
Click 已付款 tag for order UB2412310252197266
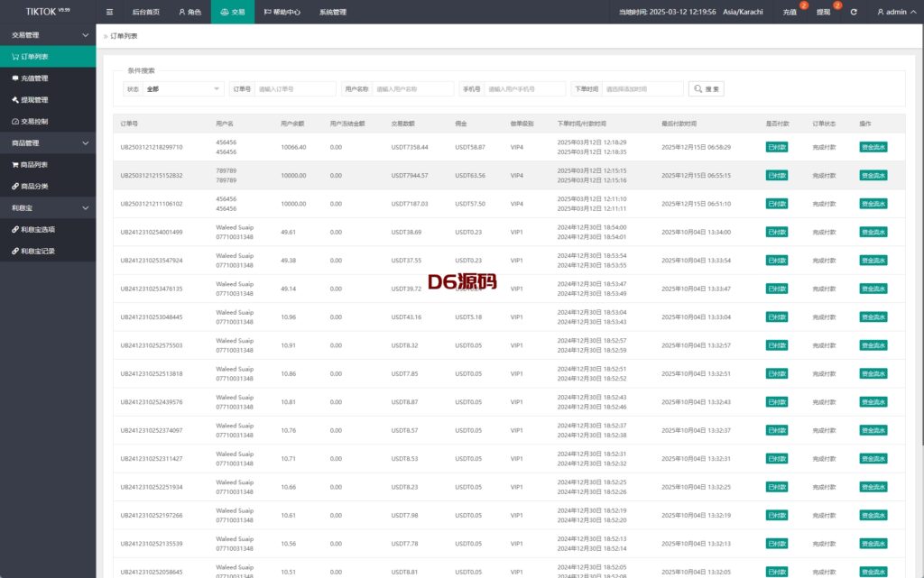coord(777,515)
